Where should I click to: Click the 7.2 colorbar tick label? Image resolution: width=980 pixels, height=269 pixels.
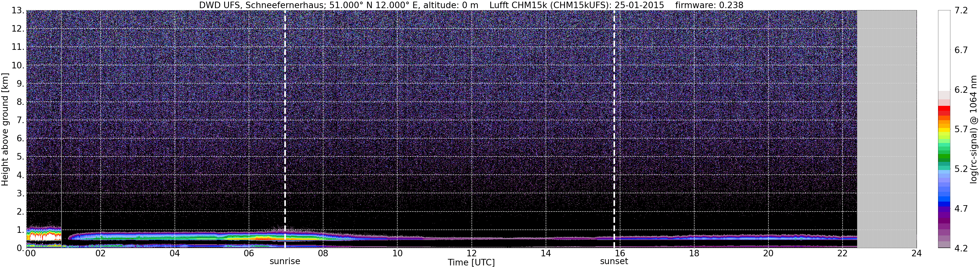(961, 11)
